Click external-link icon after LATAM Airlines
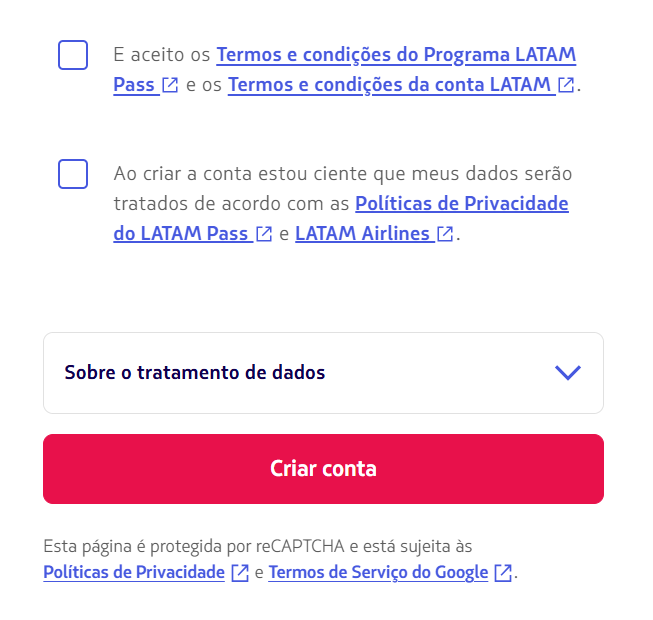653x620 pixels. click(x=445, y=235)
